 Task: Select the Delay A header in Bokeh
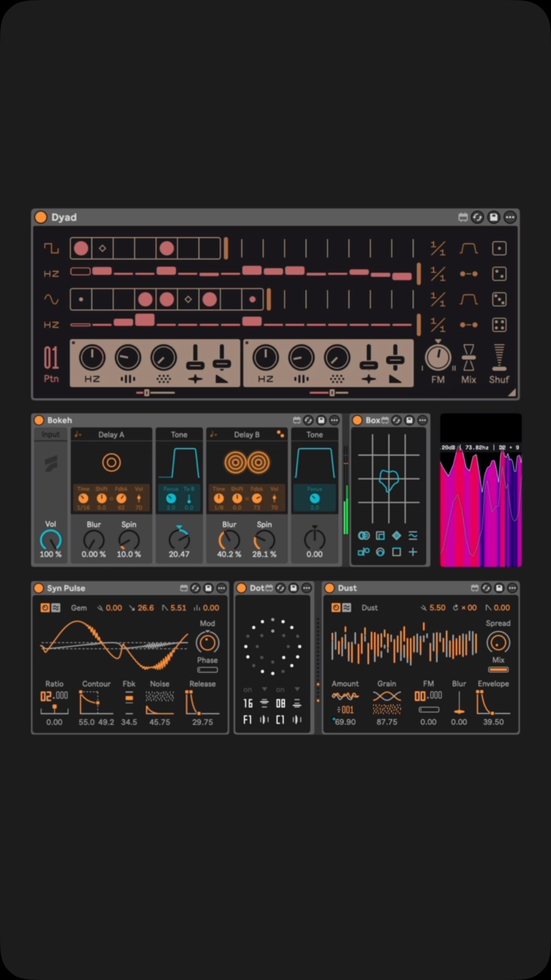111,434
